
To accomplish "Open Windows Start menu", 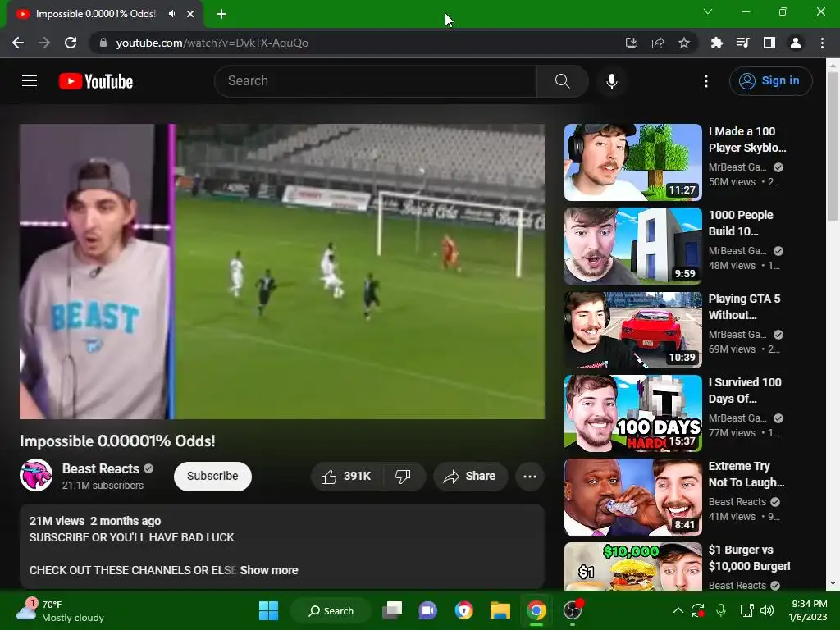I will [x=268, y=610].
